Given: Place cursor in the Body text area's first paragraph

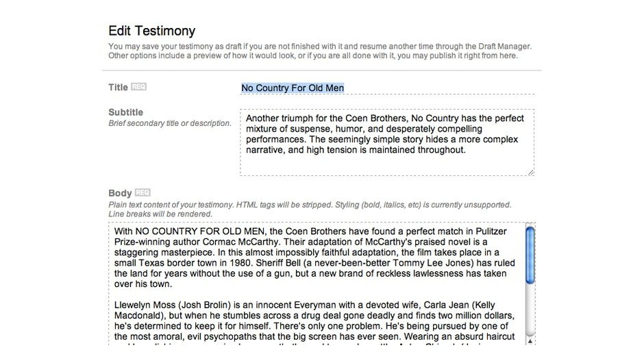Looking at the screenshot, I should [314, 258].
